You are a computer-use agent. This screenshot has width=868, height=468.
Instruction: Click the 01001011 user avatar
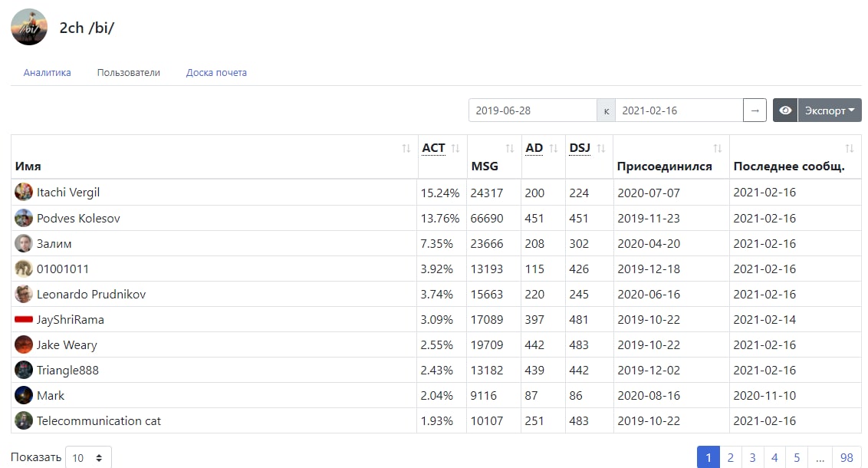(x=24, y=269)
